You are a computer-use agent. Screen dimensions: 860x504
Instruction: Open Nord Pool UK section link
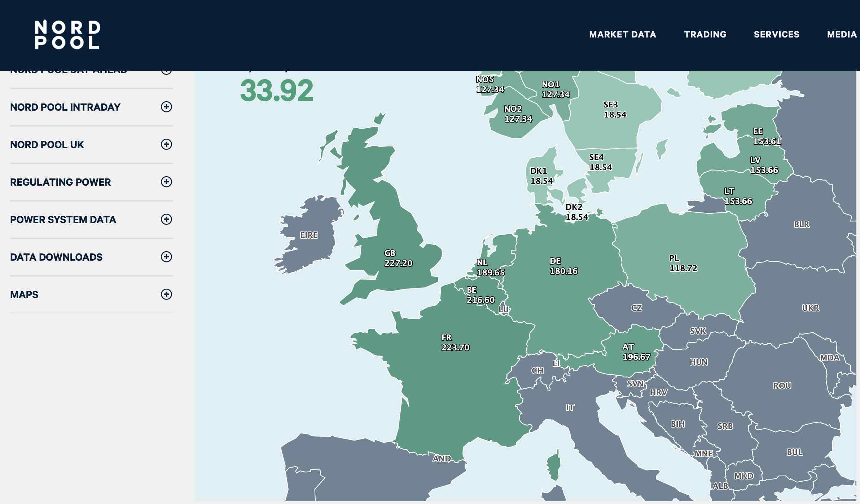pyautogui.click(x=47, y=145)
